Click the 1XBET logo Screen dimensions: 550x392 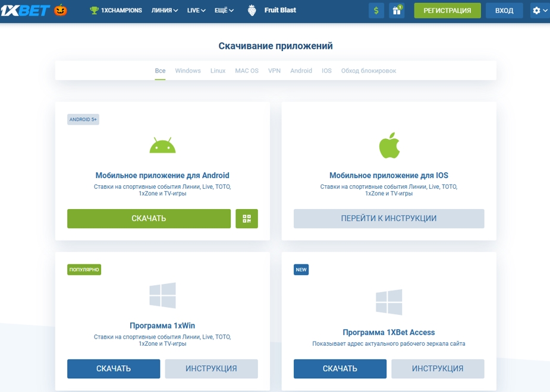pos(24,11)
